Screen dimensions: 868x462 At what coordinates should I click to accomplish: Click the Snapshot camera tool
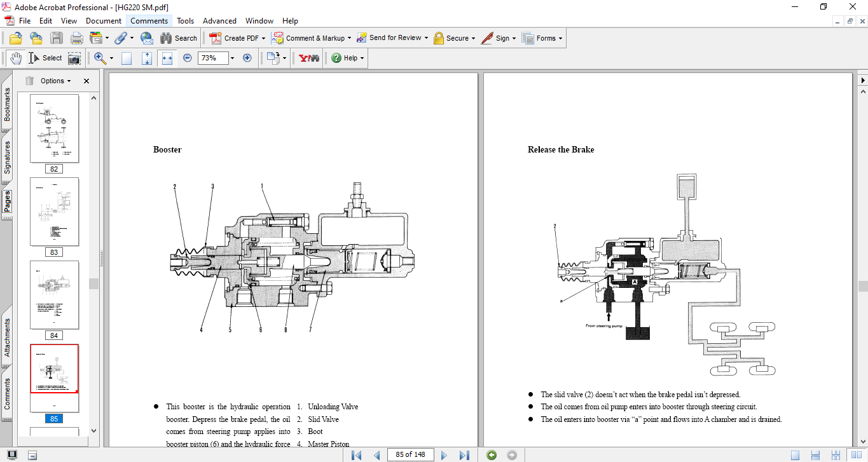point(74,58)
